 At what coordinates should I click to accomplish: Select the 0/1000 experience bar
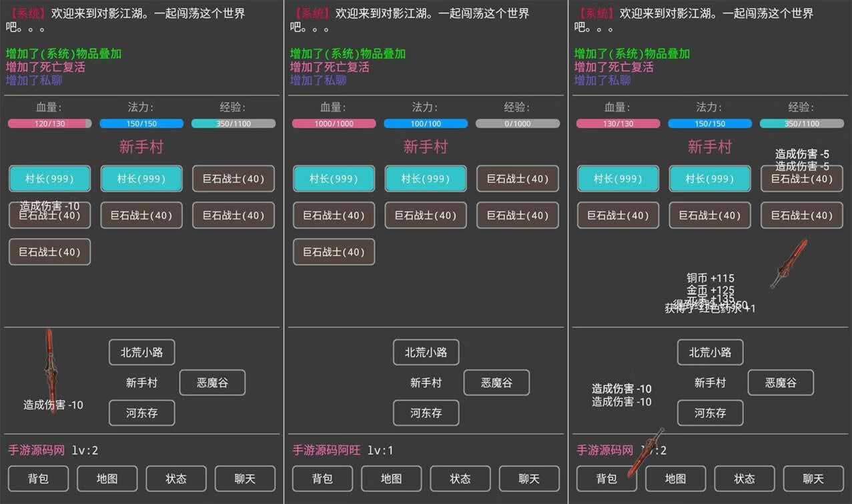click(x=517, y=123)
